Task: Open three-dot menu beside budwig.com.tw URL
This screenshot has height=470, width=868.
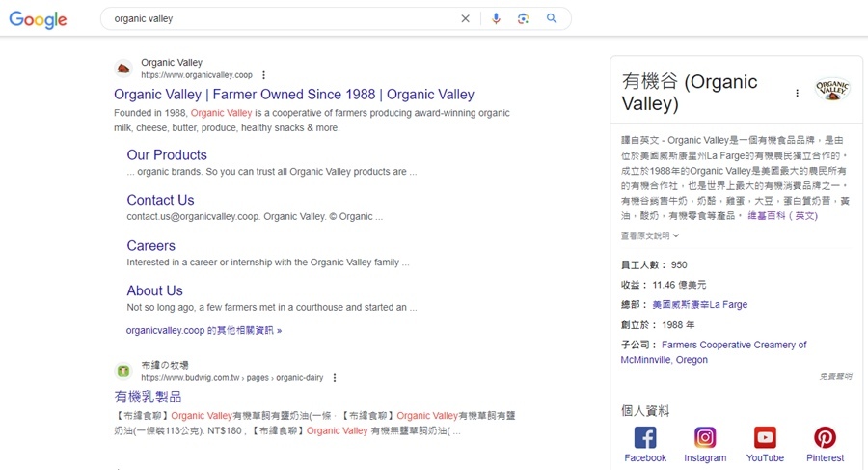Action: [x=334, y=378]
